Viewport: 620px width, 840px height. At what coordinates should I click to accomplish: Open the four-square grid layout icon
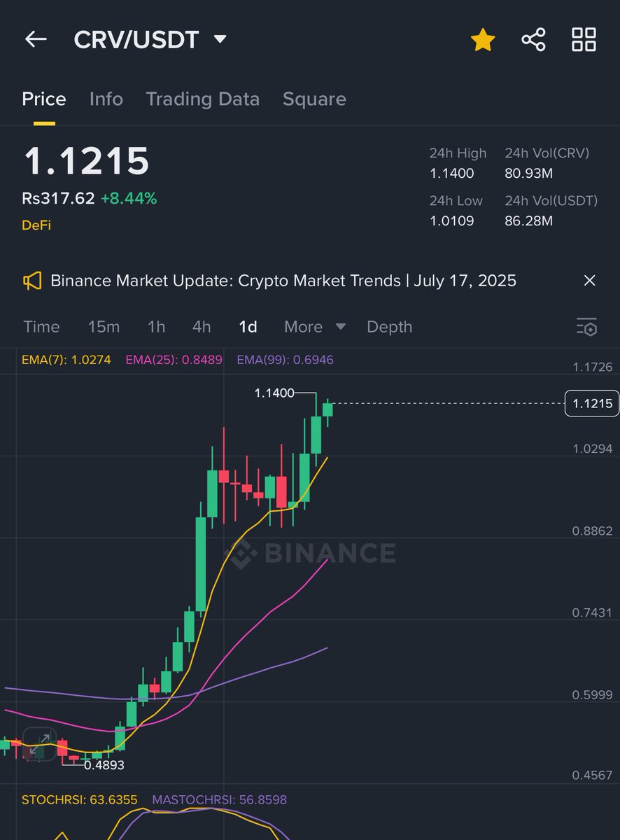tap(584, 39)
